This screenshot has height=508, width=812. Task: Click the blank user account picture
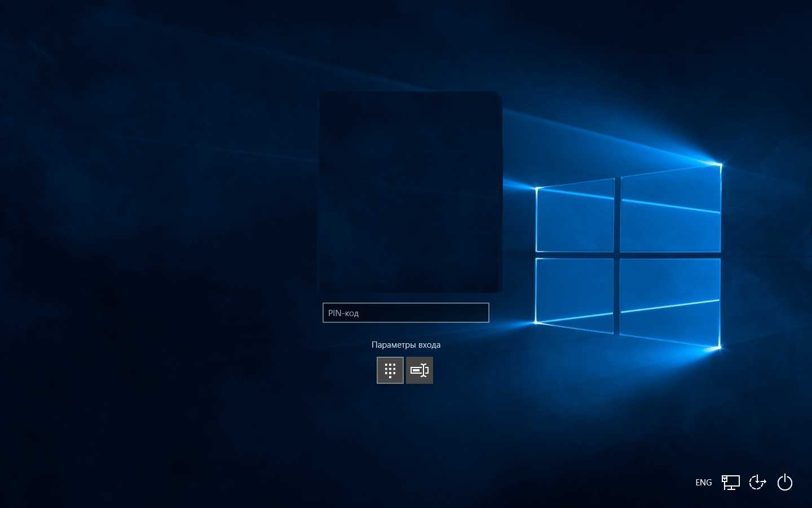coord(411,192)
